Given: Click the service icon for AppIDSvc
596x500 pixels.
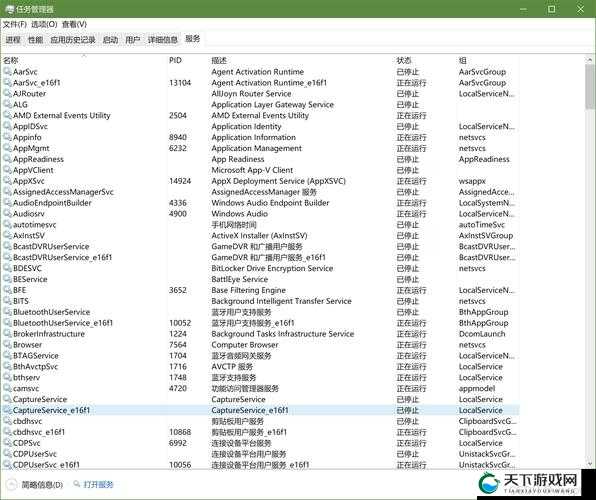Looking at the screenshot, I should click(7, 126).
